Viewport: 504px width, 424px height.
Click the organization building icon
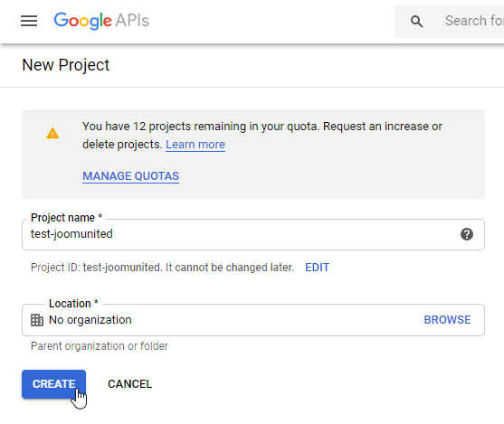37,320
